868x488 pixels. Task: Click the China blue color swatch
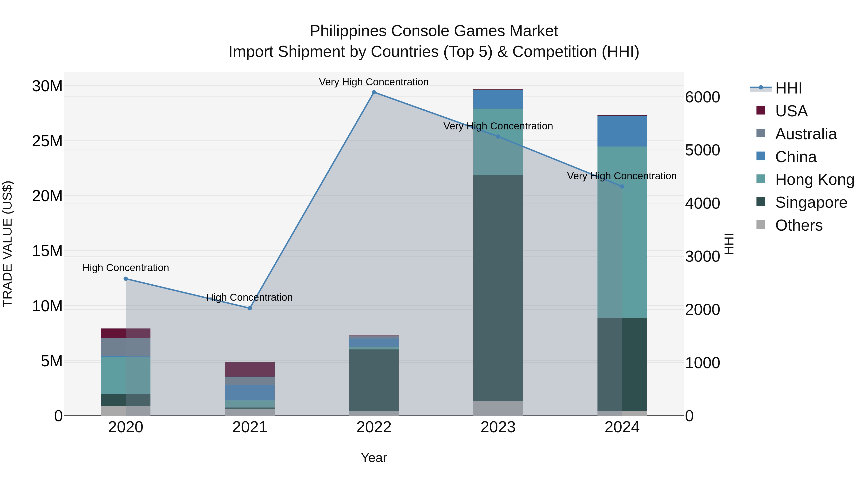point(761,156)
